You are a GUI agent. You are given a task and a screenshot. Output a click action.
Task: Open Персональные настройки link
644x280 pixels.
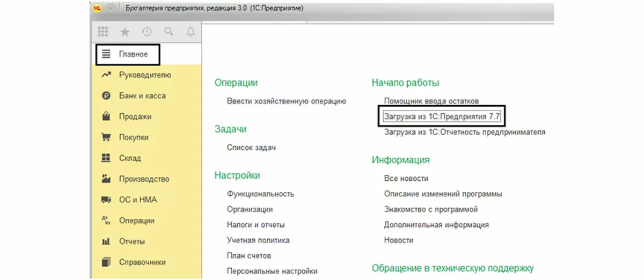272,271
